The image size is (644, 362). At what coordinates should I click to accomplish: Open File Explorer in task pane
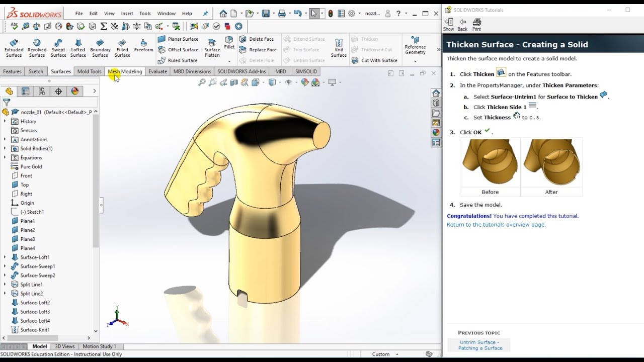(436, 113)
